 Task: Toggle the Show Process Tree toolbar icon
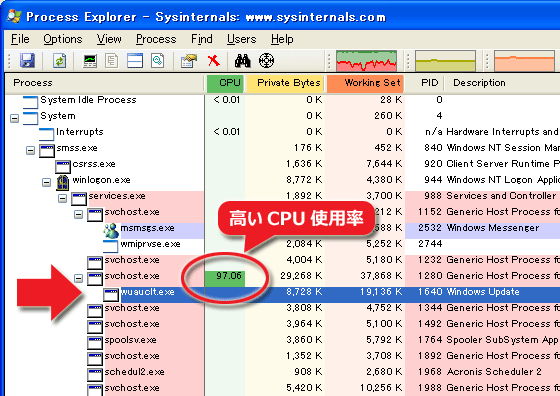pyautogui.click(x=112, y=61)
